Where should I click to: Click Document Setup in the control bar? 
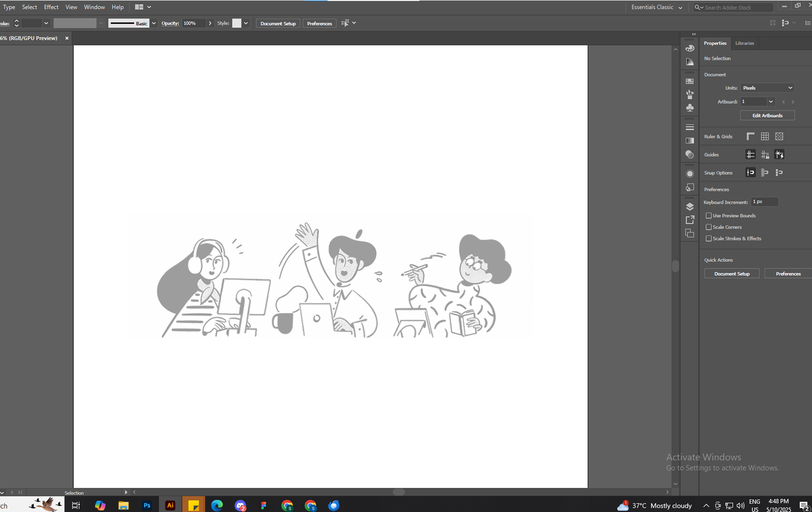pyautogui.click(x=278, y=23)
